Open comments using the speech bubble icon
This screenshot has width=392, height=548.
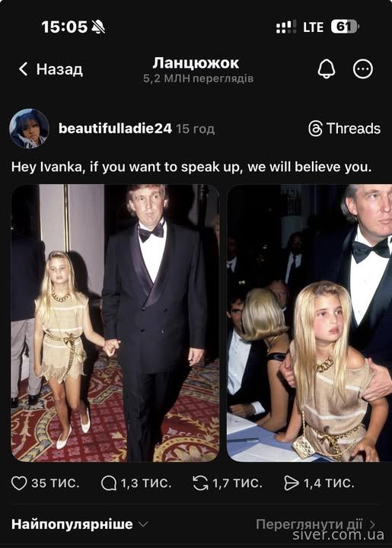click(109, 483)
